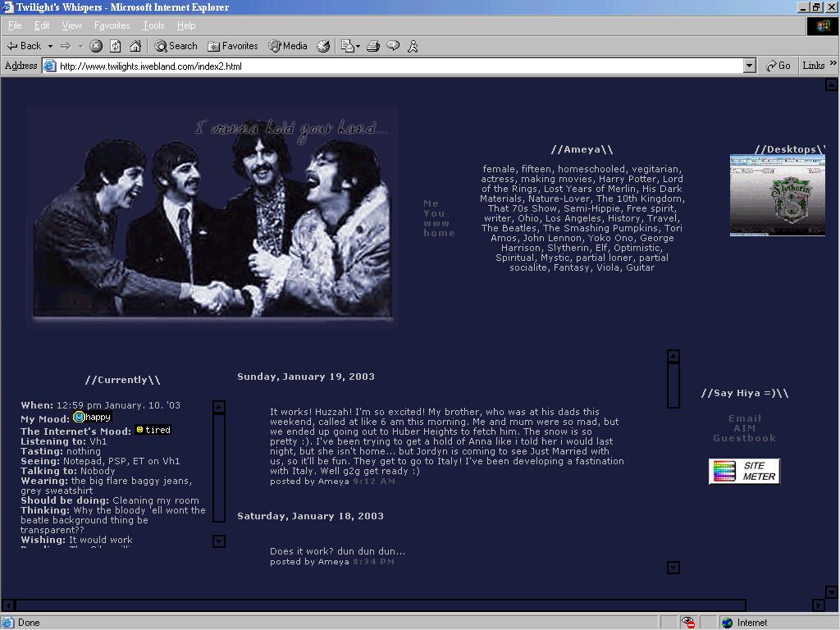The height and width of the screenshot is (630, 840).
Task: Click horizontal scrollbar right arrow
Action: [x=818, y=605]
